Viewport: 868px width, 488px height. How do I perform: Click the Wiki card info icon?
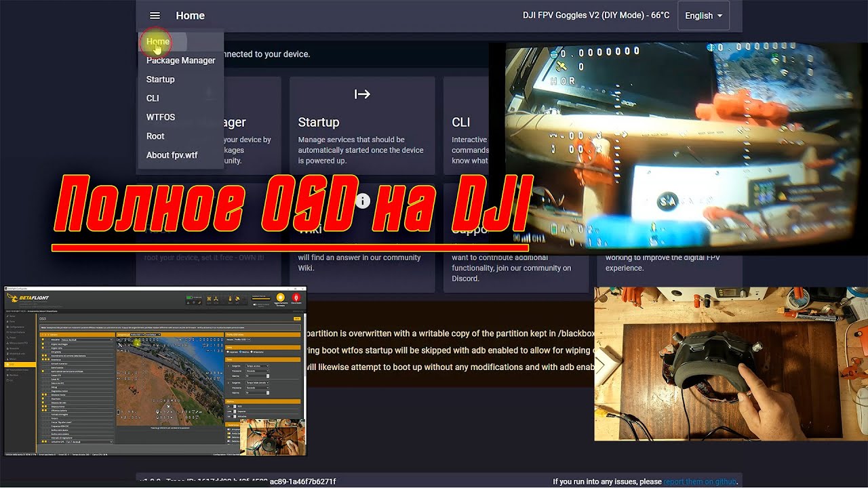point(363,201)
